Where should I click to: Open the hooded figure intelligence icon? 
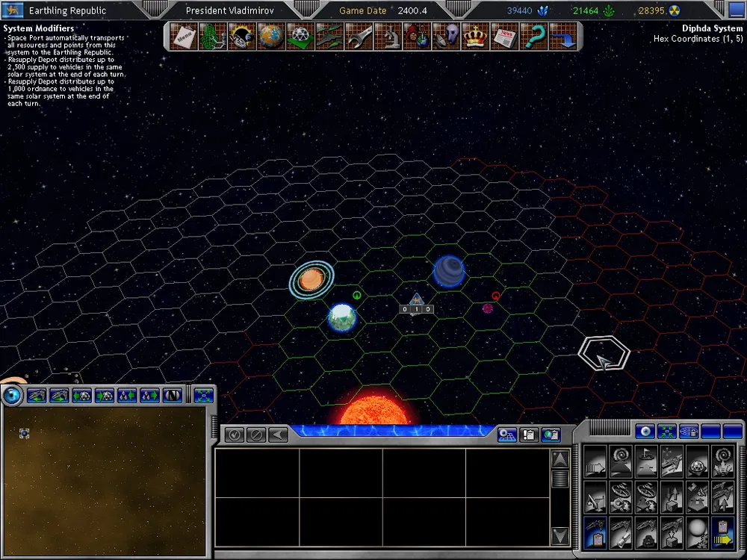tap(417, 36)
